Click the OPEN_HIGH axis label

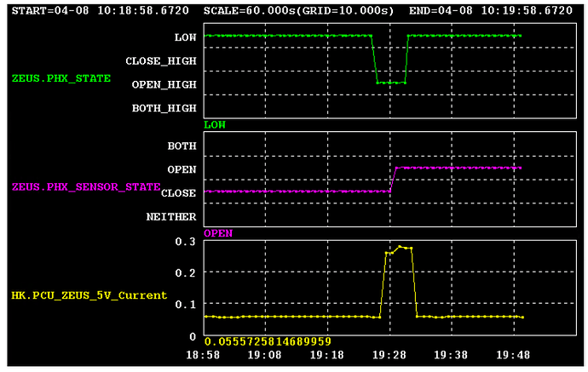coord(164,84)
